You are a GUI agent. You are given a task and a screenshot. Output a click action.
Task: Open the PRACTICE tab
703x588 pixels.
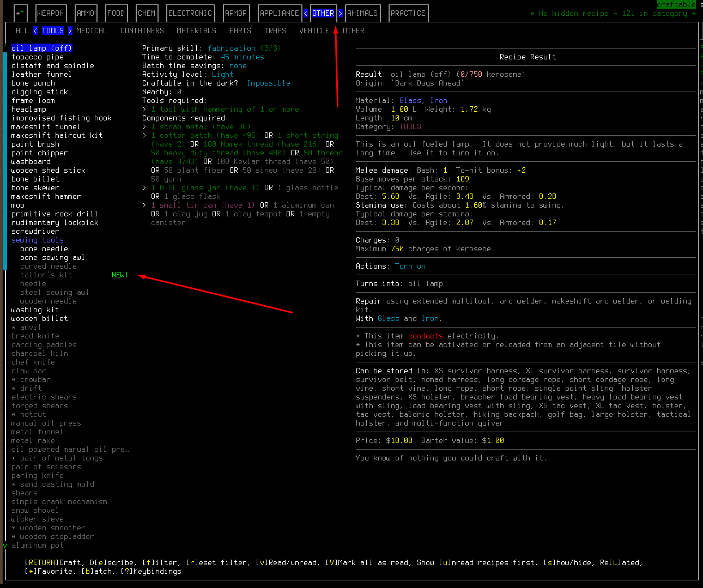coord(408,13)
